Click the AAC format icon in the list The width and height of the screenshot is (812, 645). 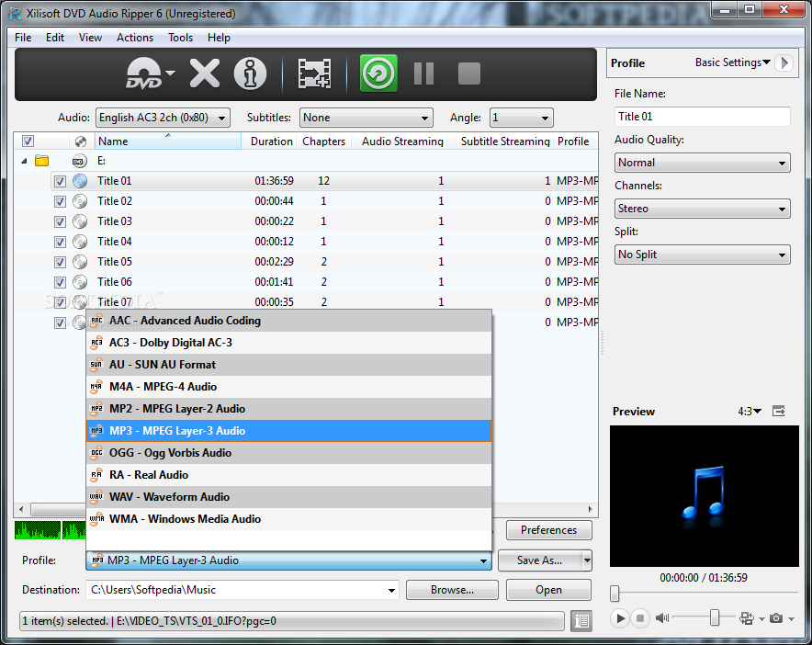tap(96, 321)
